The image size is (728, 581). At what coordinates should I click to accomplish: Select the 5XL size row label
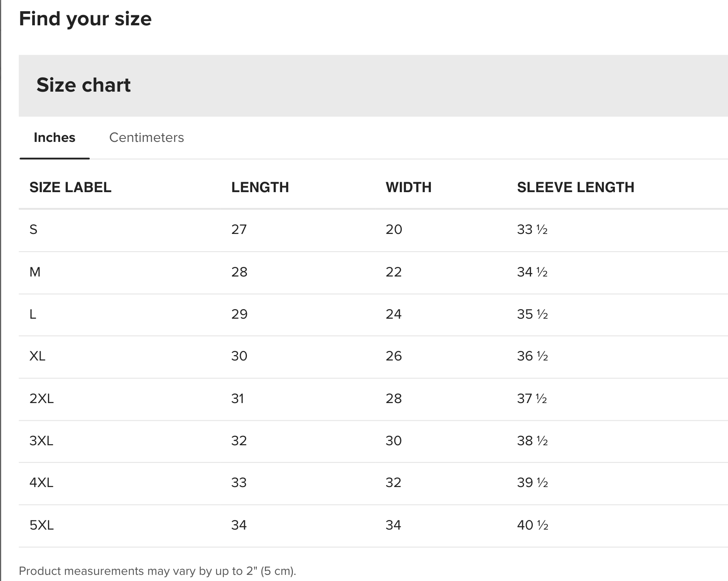tap(41, 525)
